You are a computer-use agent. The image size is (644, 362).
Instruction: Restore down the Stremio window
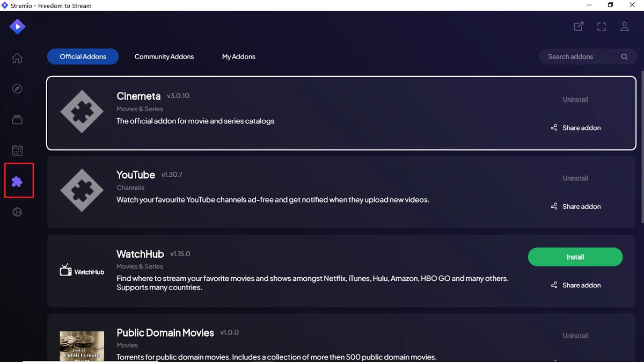(610, 5)
